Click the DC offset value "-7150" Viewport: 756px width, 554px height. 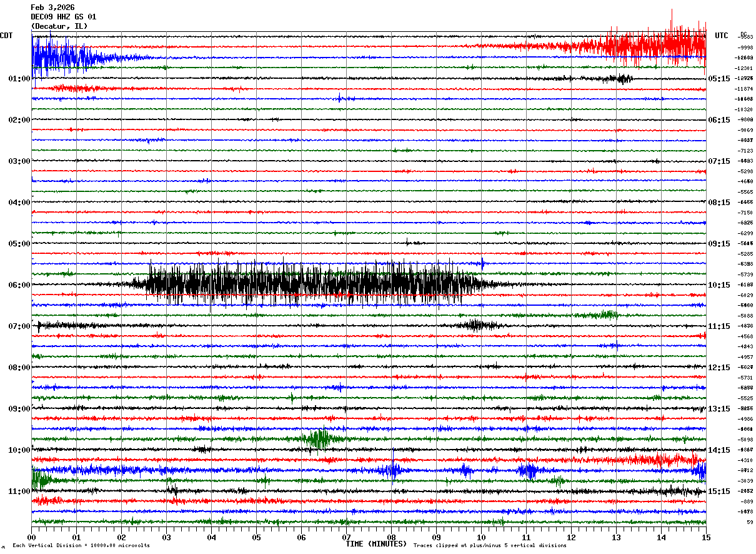tap(746, 213)
